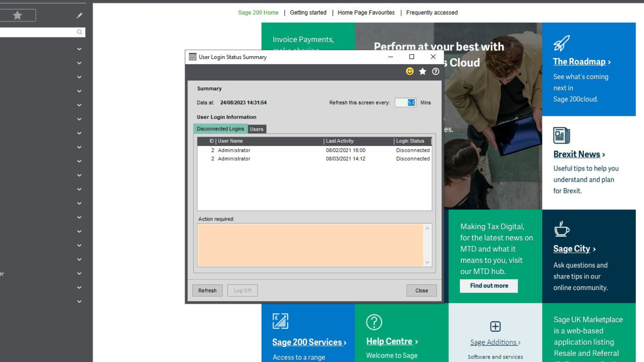This screenshot has height=362, width=644.
Task: Open the help icon in dialog header
Action: point(436,71)
